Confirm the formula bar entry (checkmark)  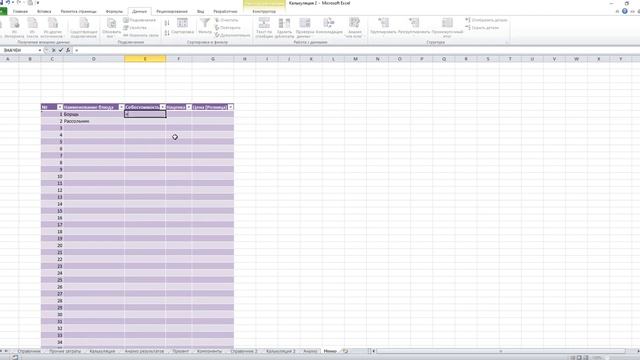coord(61,50)
